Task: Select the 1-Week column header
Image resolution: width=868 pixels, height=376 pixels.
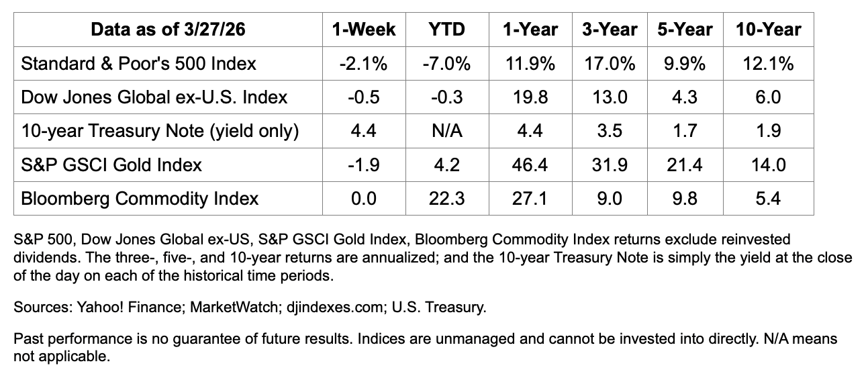Action: (363, 30)
